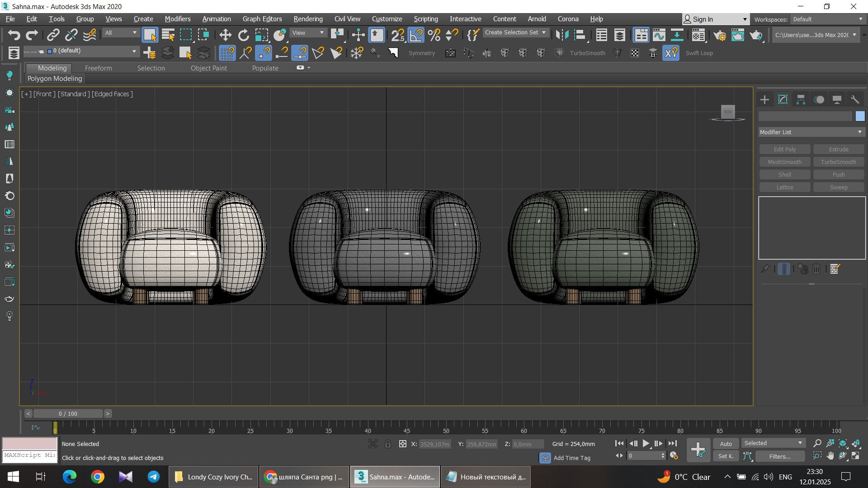The height and width of the screenshot is (488, 868).
Task: Open Render Setup teapot icon
Action: 720,35
